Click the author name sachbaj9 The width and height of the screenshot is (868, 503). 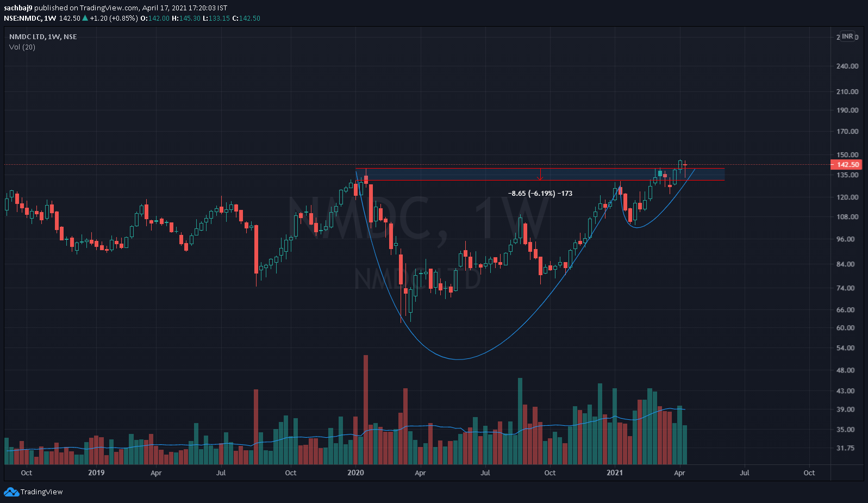(x=18, y=8)
